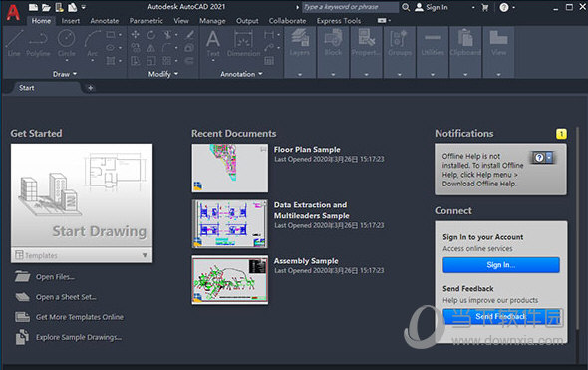Select the Ellipse tool in Draw panel
Screen dimensions: 588x370
(x=111, y=48)
